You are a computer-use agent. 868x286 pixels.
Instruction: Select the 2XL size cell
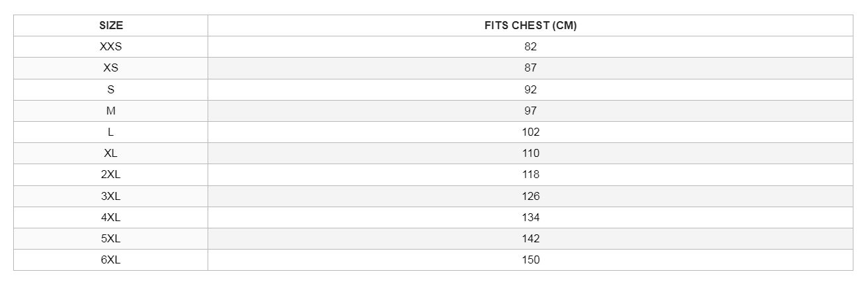tap(110, 175)
